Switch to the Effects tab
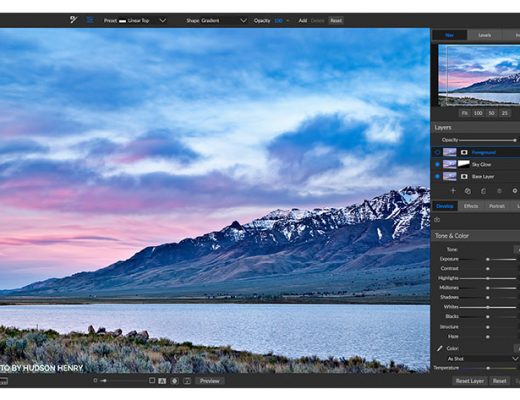 (471, 206)
